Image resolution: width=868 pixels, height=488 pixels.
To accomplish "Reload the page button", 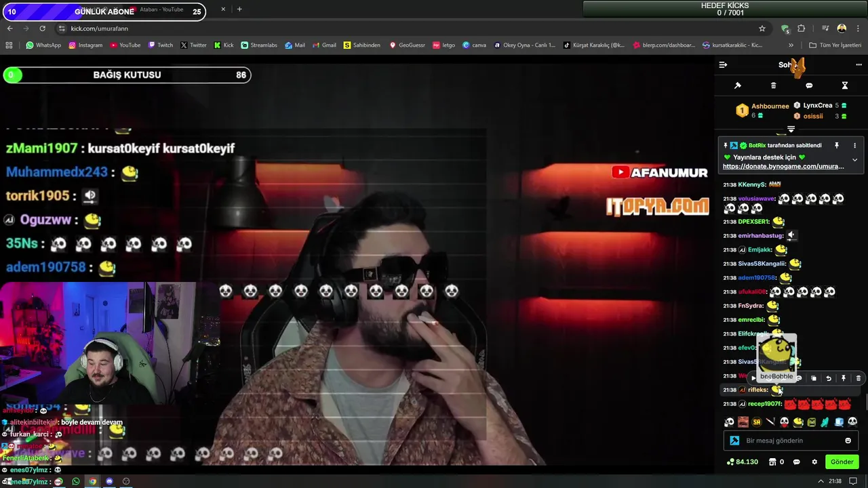I will (x=42, y=28).
